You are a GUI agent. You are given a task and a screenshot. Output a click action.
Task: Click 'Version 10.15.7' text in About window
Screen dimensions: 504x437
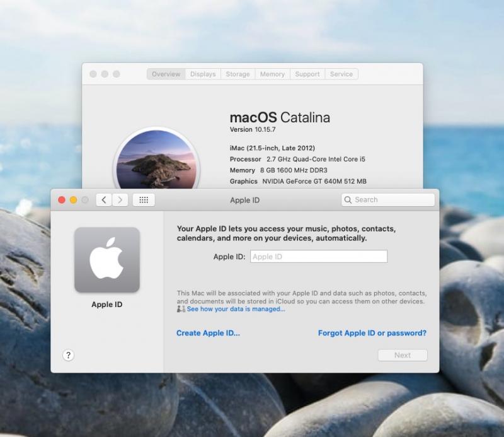pyautogui.click(x=253, y=129)
